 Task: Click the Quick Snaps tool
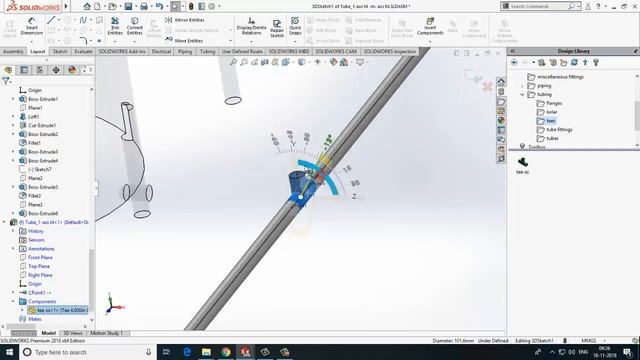295,26
